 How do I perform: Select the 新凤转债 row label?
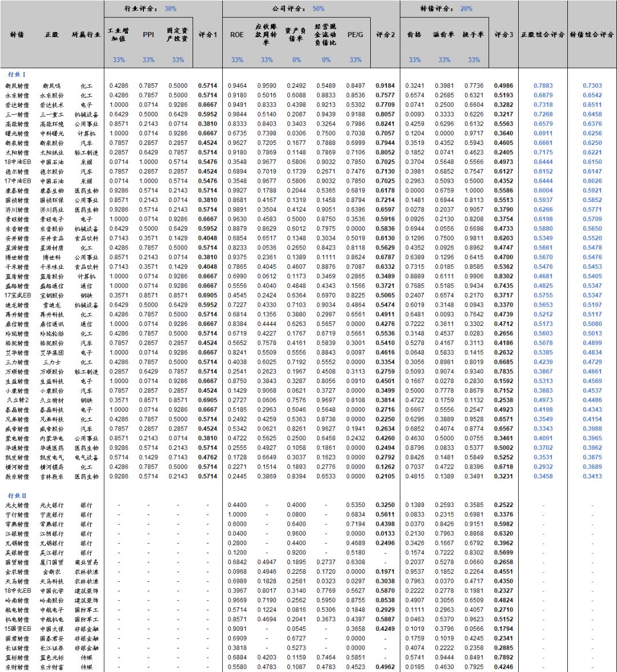click(x=17, y=86)
